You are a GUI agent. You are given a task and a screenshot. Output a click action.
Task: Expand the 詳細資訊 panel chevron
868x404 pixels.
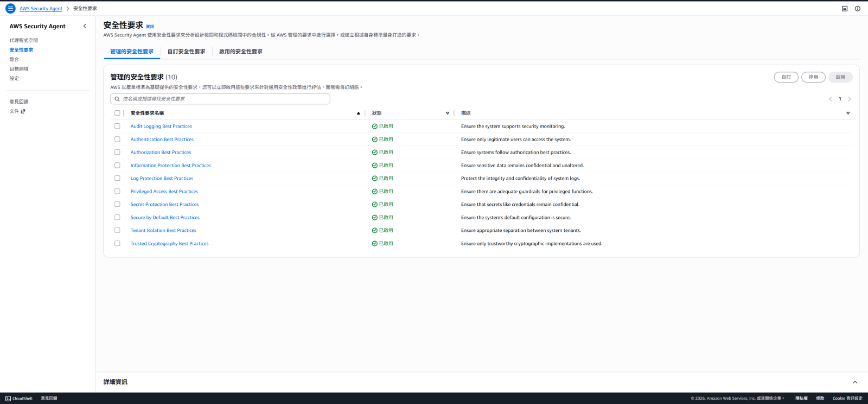point(855,382)
